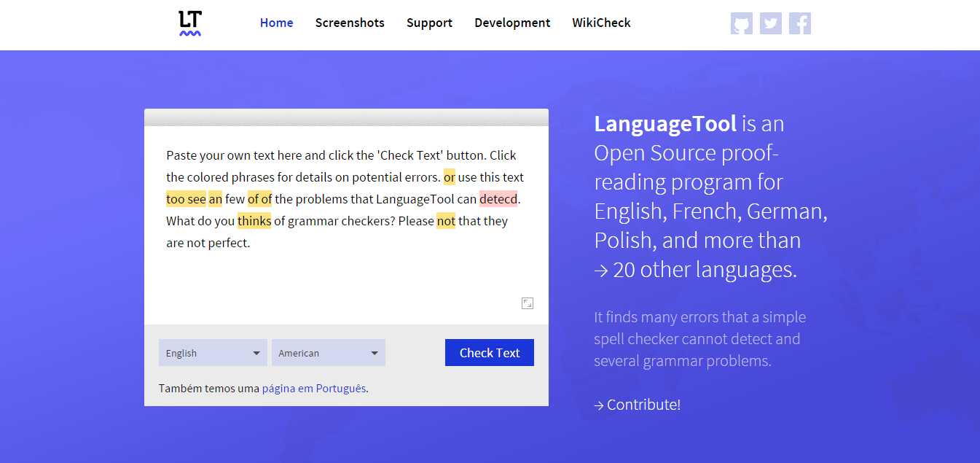Open the WikiCheck page
The width and height of the screenshot is (980, 463).
point(602,23)
